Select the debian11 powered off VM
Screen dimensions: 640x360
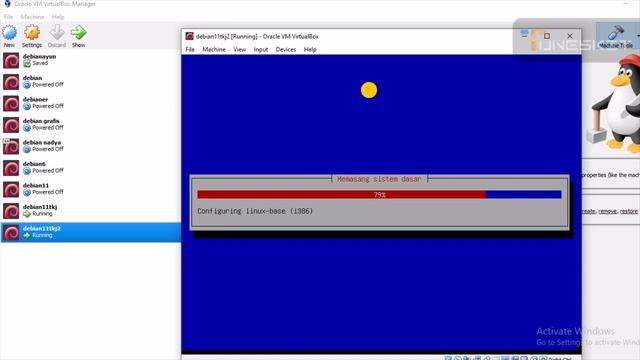click(91, 189)
